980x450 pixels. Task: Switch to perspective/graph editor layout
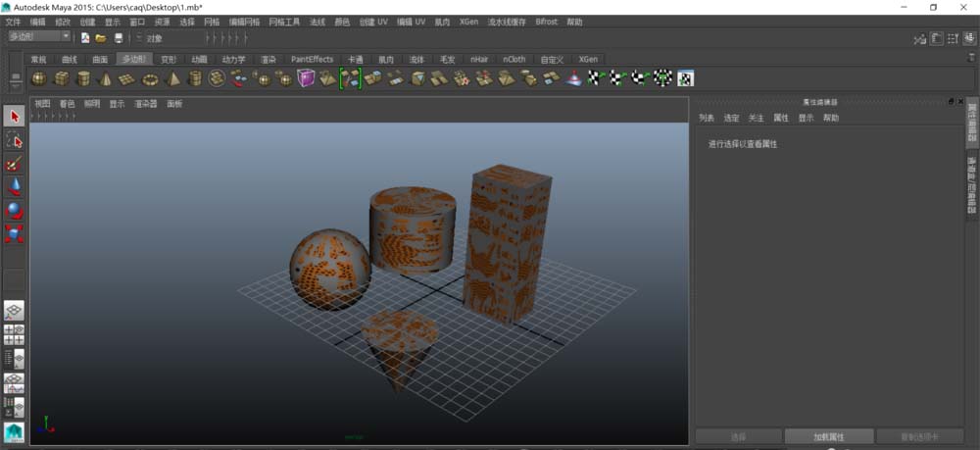15,383
